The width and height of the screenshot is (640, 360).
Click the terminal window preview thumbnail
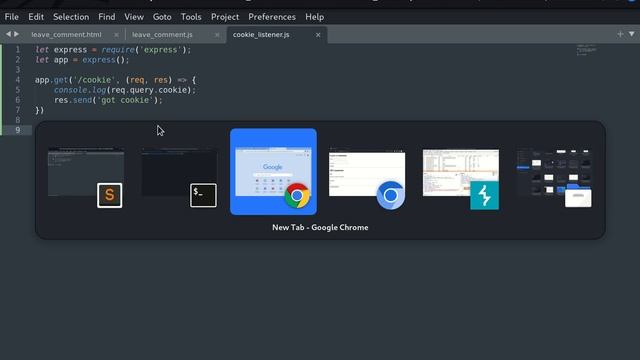(180, 172)
